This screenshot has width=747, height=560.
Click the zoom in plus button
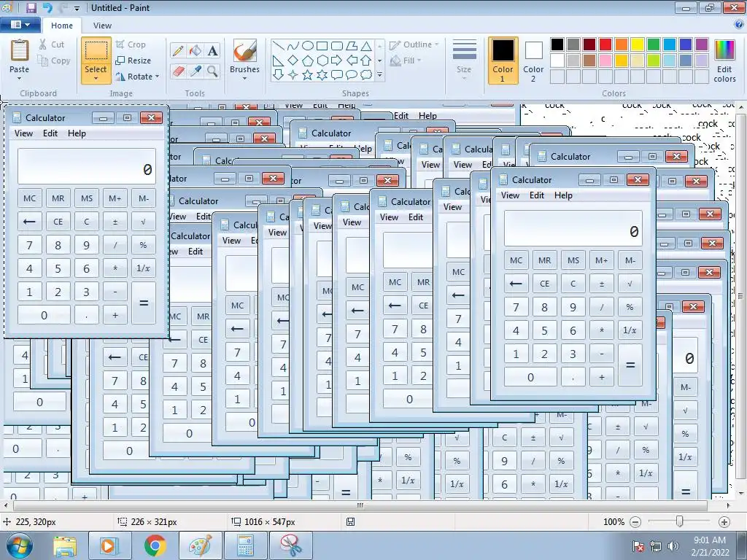tap(724, 522)
